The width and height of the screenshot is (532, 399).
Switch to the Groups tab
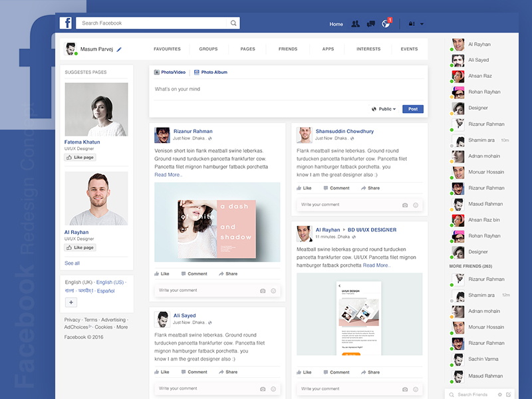[208, 49]
